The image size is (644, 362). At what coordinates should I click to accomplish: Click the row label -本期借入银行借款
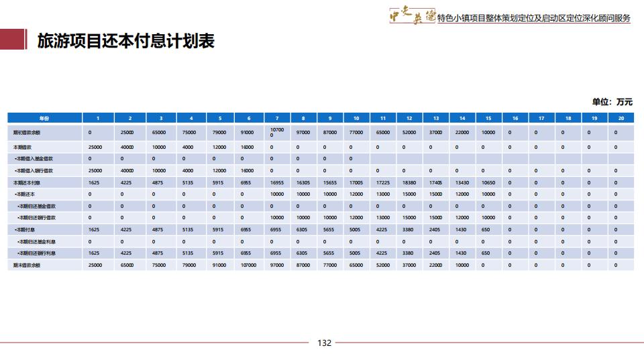[x=34, y=170]
